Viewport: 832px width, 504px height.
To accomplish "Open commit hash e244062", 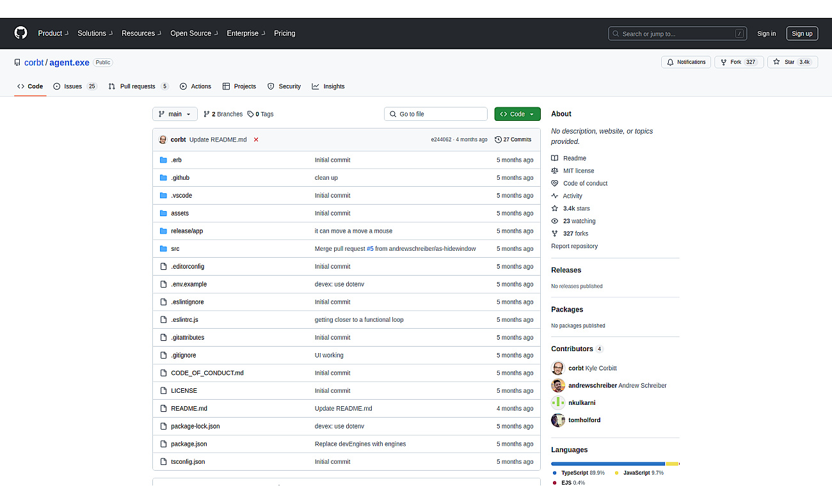I will pos(441,139).
